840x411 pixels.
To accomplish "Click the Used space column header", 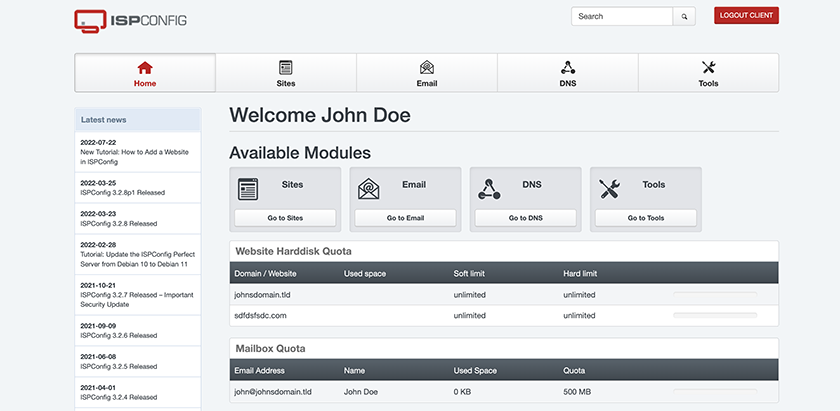I will [365, 273].
